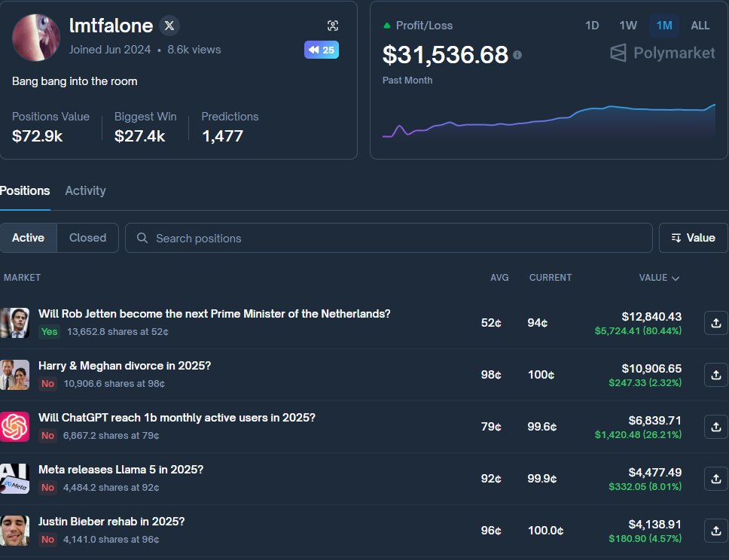Click the Predictions 1,477 stat
The width and height of the screenshot is (729, 560).
point(230,127)
